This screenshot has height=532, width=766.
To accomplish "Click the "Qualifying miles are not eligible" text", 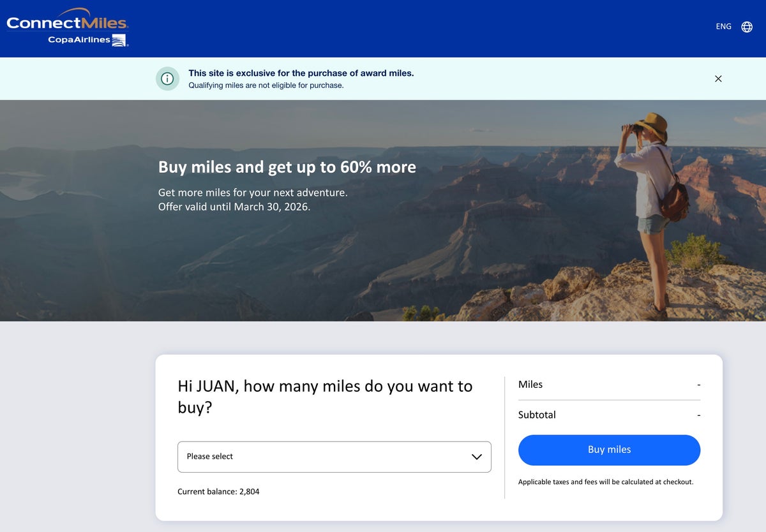I will (266, 85).
